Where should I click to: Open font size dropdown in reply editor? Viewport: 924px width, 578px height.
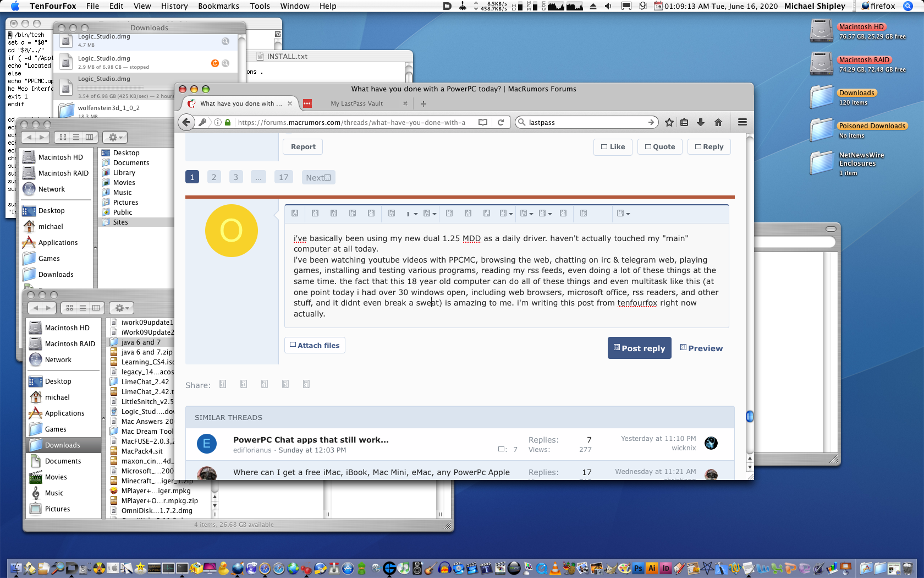(x=412, y=214)
